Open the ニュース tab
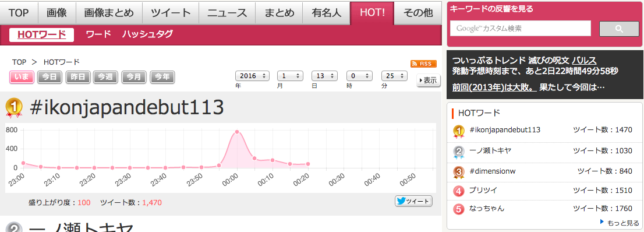The width and height of the screenshot is (644, 232). [227, 13]
